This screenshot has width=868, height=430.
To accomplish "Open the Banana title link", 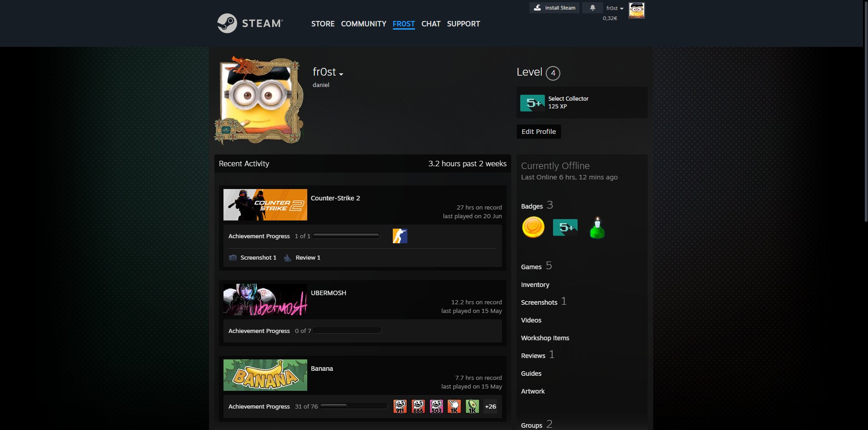I will tap(322, 369).
